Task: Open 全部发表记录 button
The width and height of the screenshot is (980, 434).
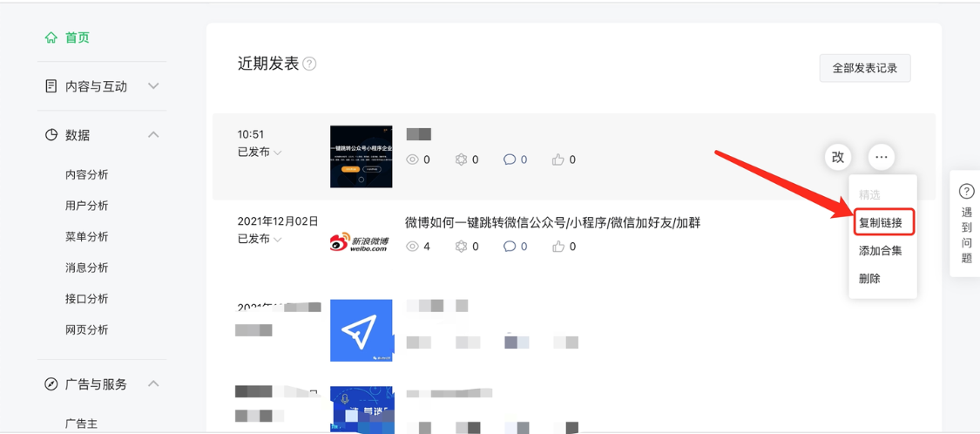Action: pyautogui.click(x=865, y=68)
